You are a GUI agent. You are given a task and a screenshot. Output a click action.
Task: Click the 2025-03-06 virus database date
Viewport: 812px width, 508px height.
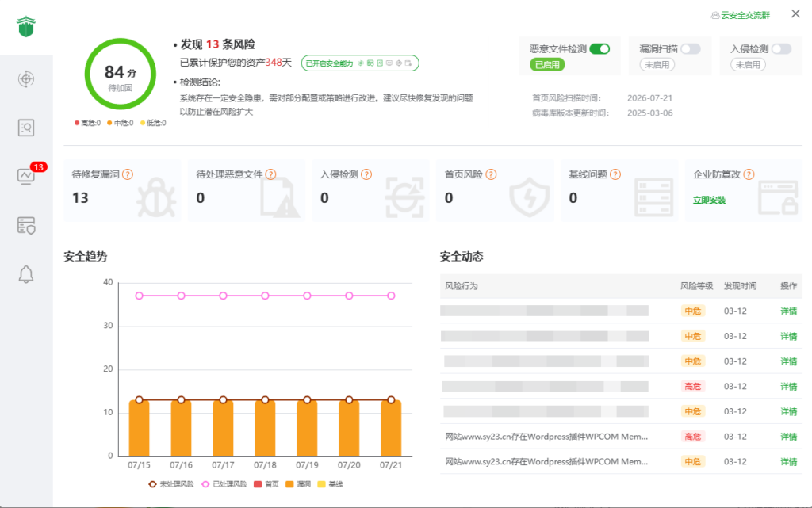(x=650, y=113)
